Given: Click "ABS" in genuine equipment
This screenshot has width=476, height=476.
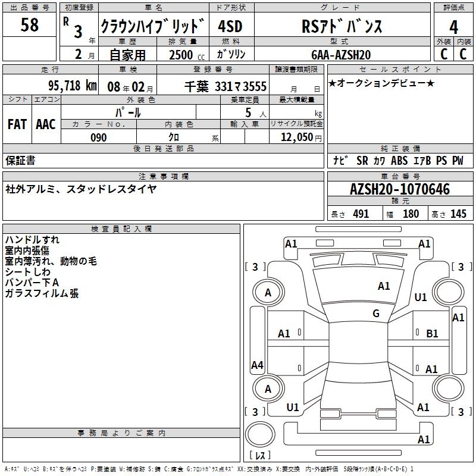Looking at the screenshot, I should click(399, 161).
